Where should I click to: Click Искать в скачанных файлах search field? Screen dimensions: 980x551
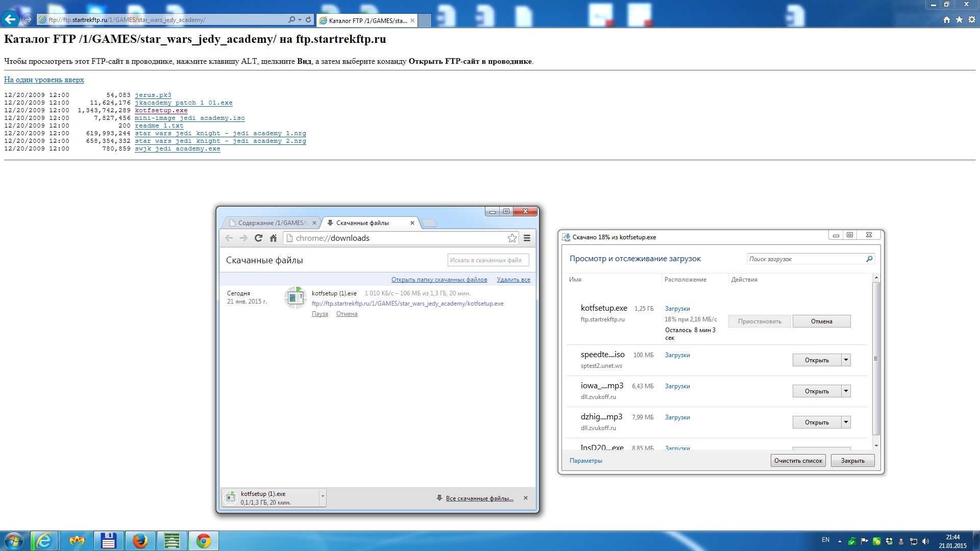[x=487, y=260]
